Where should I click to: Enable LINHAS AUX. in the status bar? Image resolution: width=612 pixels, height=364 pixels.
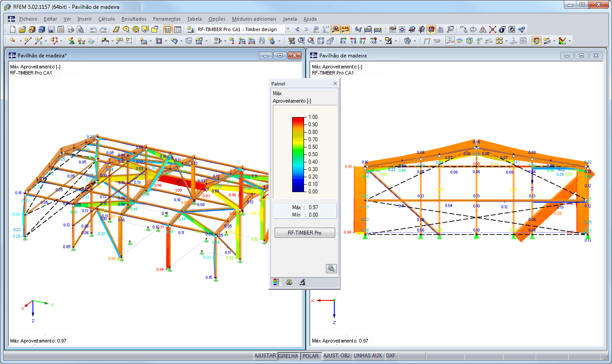368,356
